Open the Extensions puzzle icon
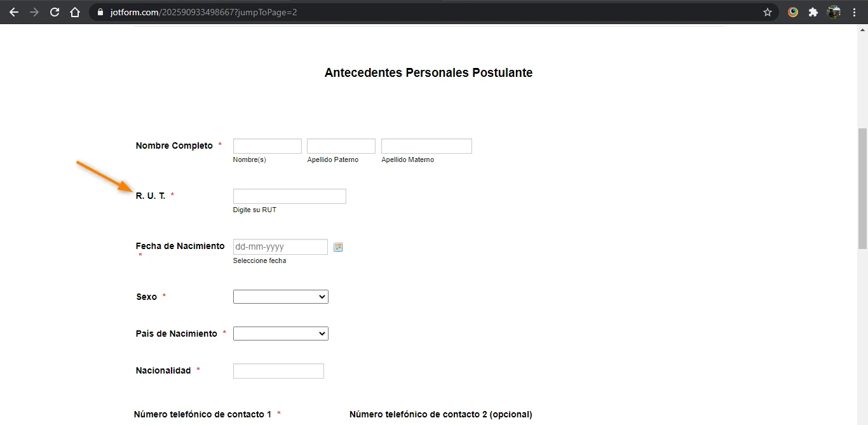 pyautogui.click(x=813, y=12)
